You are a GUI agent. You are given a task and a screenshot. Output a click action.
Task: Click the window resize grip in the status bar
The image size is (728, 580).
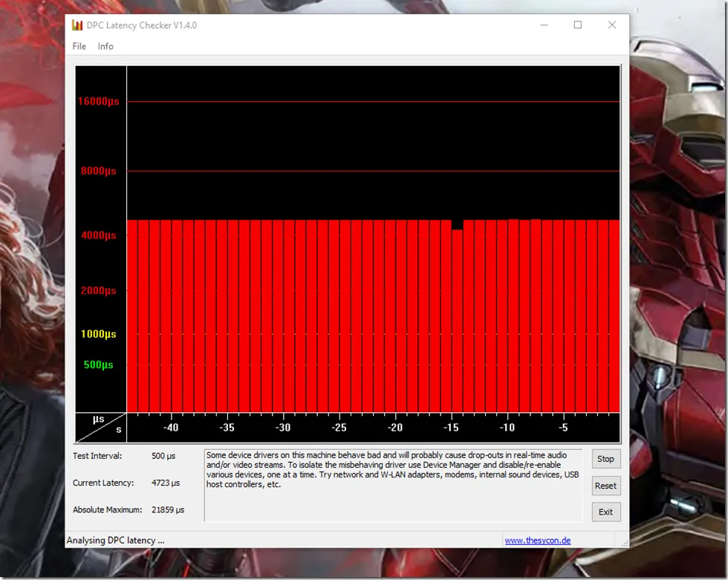(x=625, y=543)
